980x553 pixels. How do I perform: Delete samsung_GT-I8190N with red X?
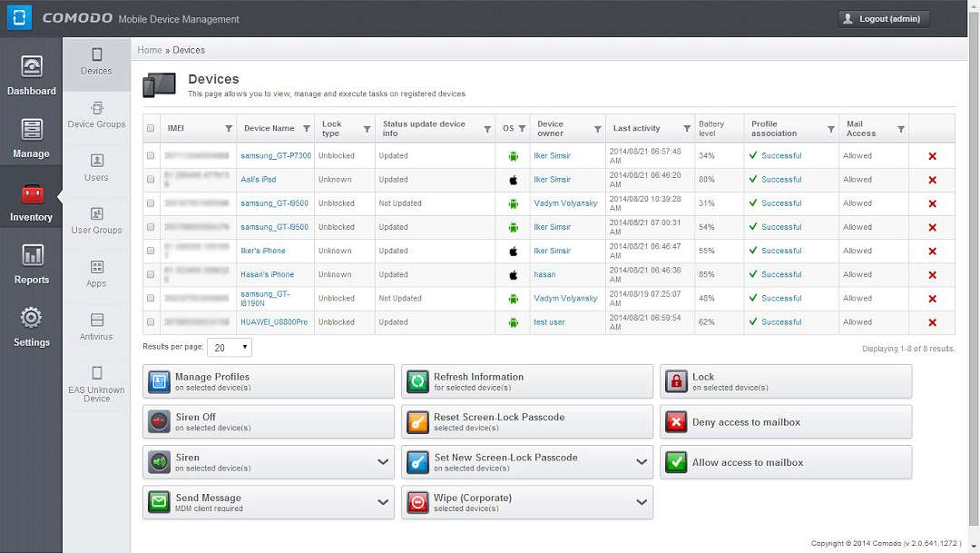pos(933,299)
